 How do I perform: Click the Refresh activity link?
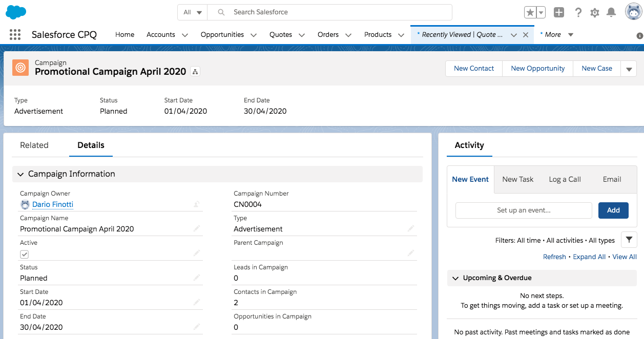[x=554, y=257]
